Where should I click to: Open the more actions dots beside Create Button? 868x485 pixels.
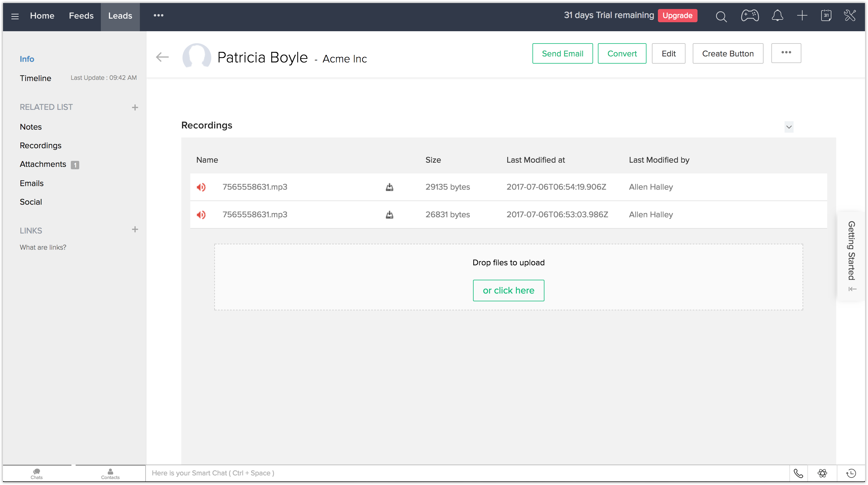(786, 53)
